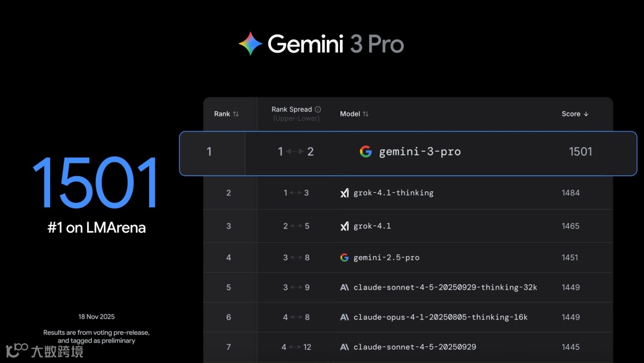Sort table by Rank column arrows

236,114
